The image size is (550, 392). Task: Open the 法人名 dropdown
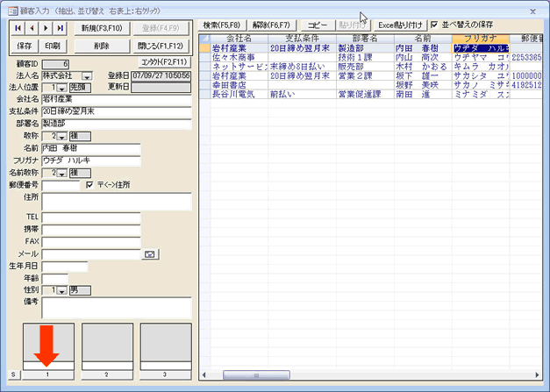point(87,76)
